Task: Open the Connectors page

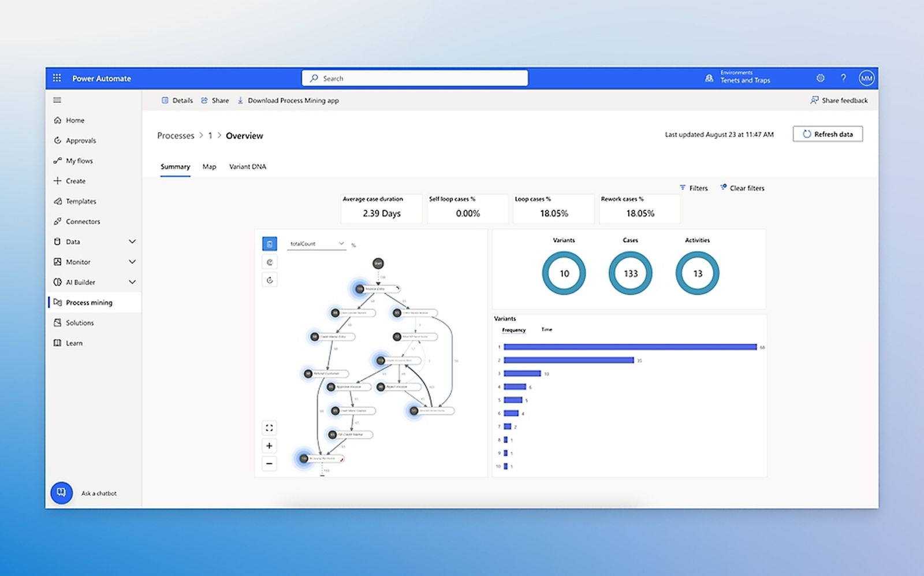Action: click(x=83, y=221)
